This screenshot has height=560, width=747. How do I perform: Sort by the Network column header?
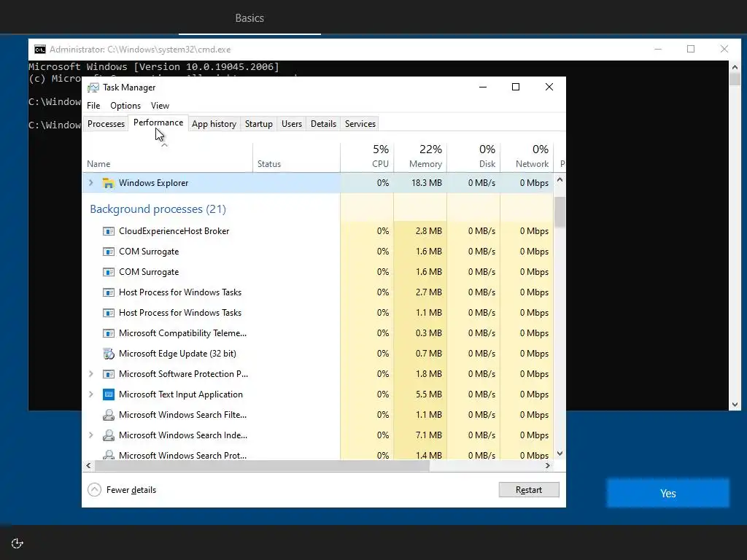coord(527,157)
